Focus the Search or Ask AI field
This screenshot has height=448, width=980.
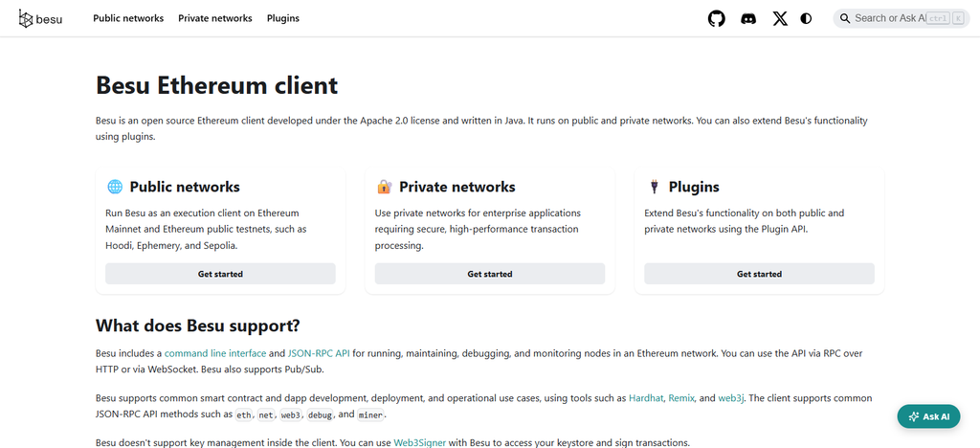(x=901, y=19)
